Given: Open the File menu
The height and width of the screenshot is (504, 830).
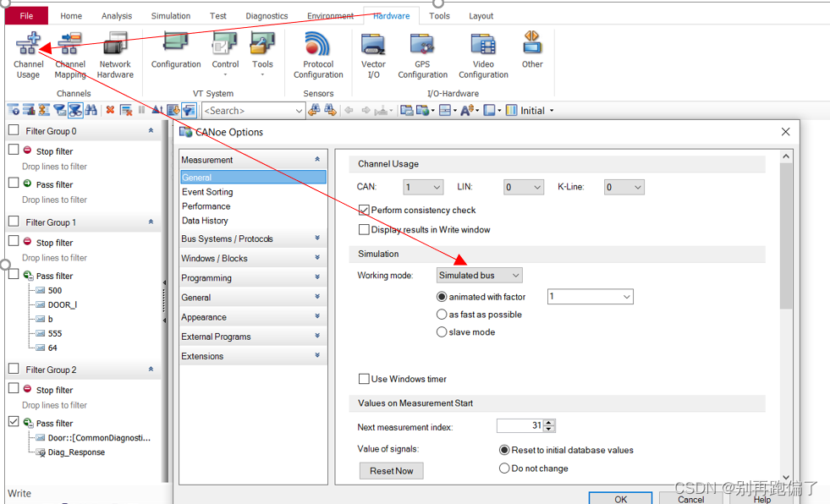Looking at the screenshot, I should tap(26, 16).
